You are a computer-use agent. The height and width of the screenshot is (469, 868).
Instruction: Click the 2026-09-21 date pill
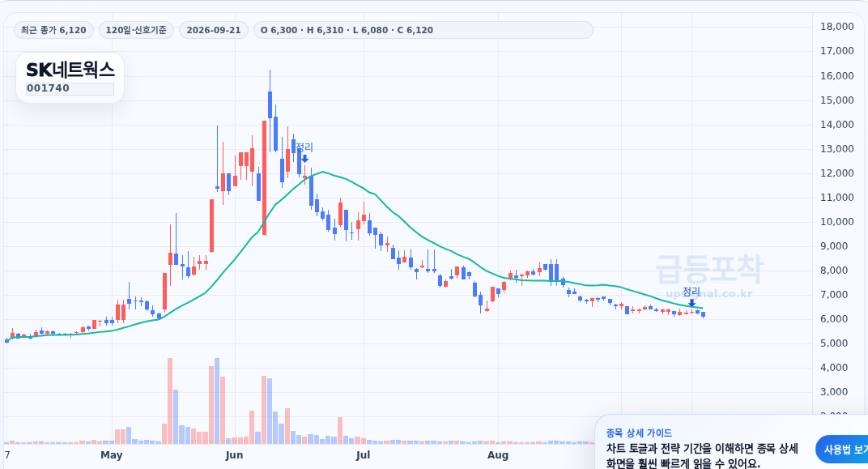pyautogui.click(x=214, y=30)
